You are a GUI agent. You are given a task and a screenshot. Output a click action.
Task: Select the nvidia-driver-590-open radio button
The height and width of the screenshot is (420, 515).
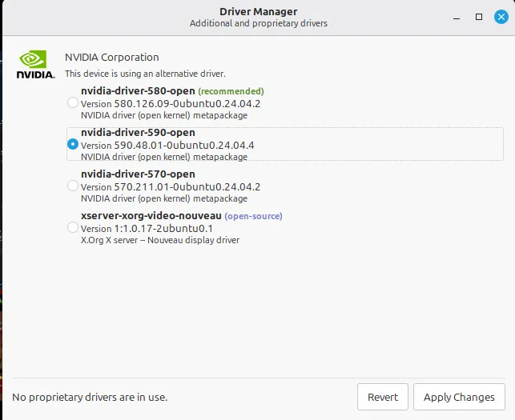(73, 144)
